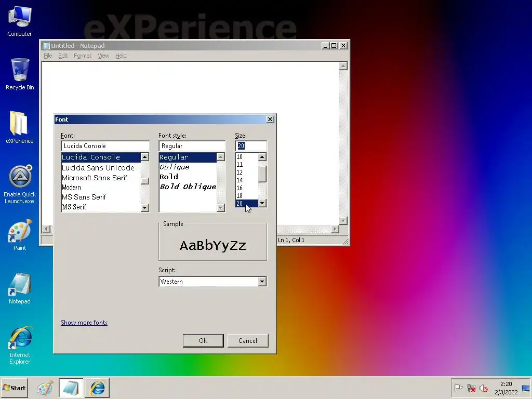
Task: Click the muted volume tray icon
Action: [x=484, y=388]
